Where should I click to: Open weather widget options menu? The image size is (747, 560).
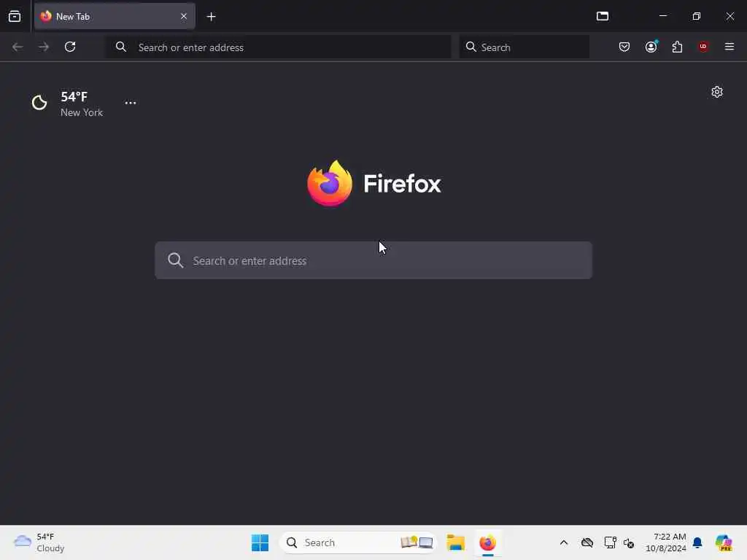[131, 103]
